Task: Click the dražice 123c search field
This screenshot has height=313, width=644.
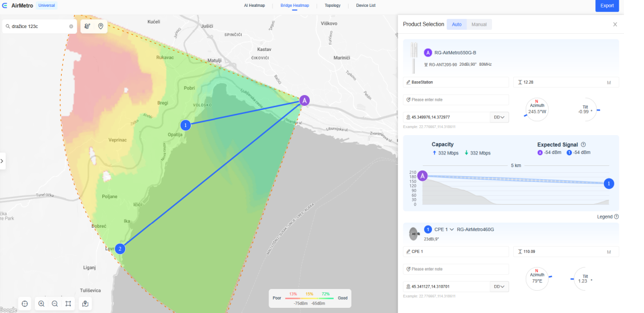Action: pyautogui.click(x=39, y=26)
